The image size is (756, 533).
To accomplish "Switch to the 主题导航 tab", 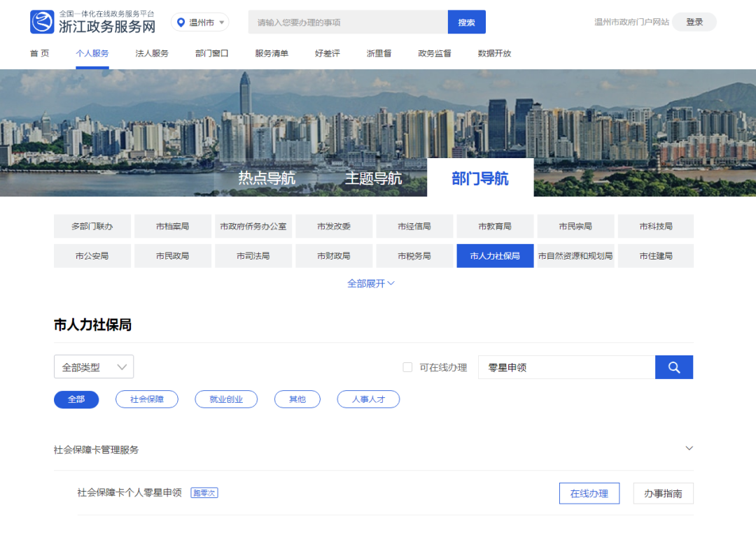I will (373, 178).
